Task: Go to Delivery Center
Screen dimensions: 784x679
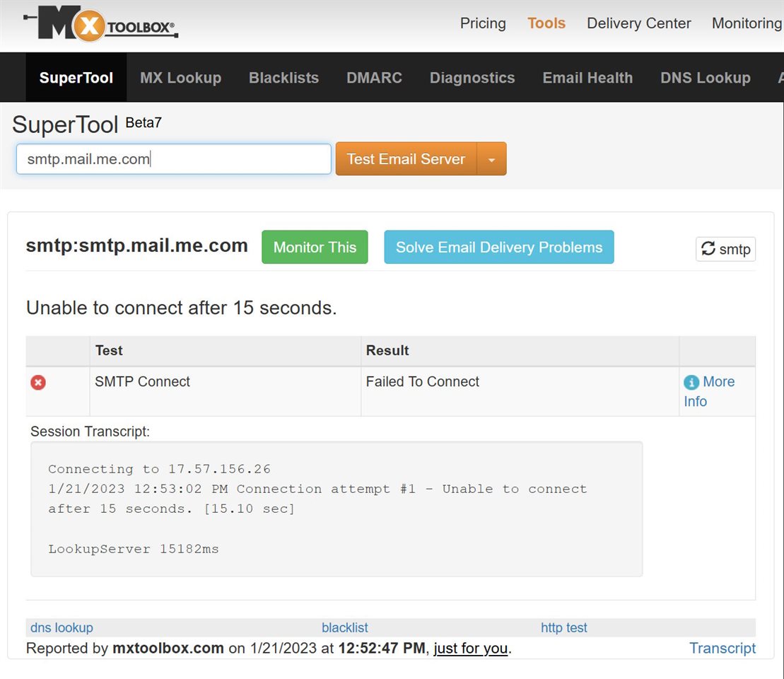Action: (638, 23)
